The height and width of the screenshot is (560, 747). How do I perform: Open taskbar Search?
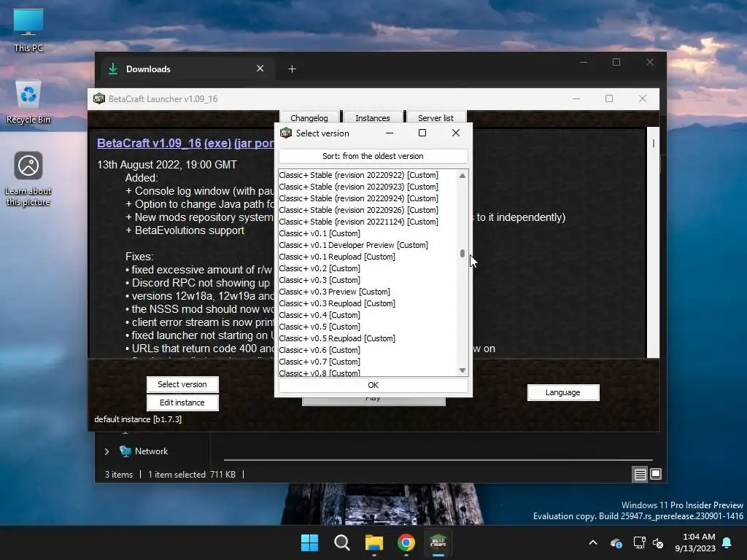pos(341,542)
